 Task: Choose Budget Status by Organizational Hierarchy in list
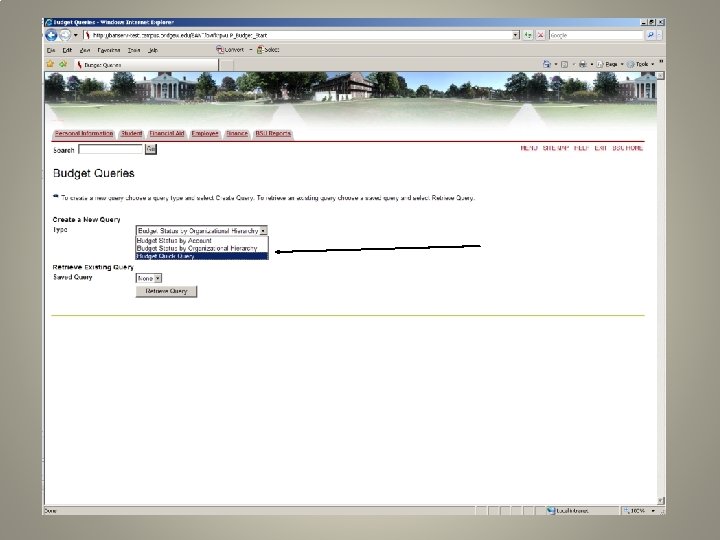[202, 248]
